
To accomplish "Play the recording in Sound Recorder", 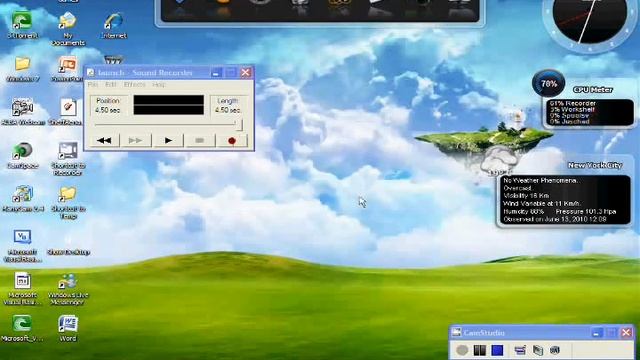I will tap(168, 140).
